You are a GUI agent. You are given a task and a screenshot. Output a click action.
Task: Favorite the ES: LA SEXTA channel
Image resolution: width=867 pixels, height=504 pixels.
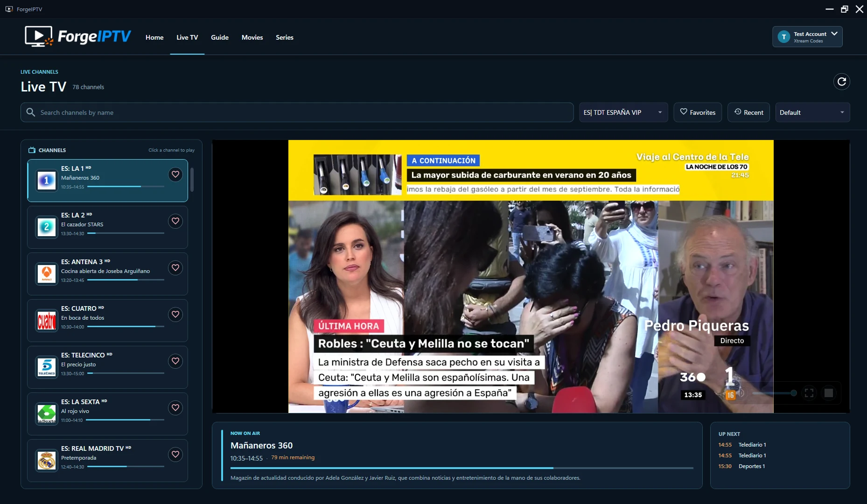(x=175, y=407)
